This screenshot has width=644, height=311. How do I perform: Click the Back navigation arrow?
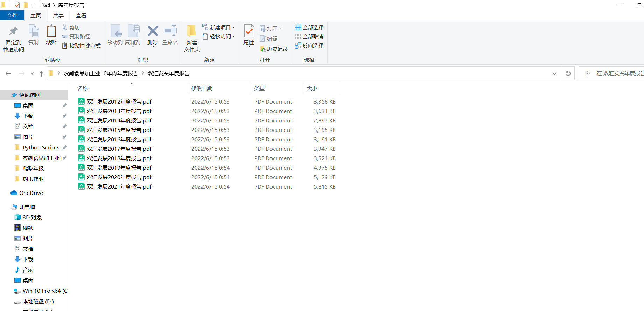point(8,73)
